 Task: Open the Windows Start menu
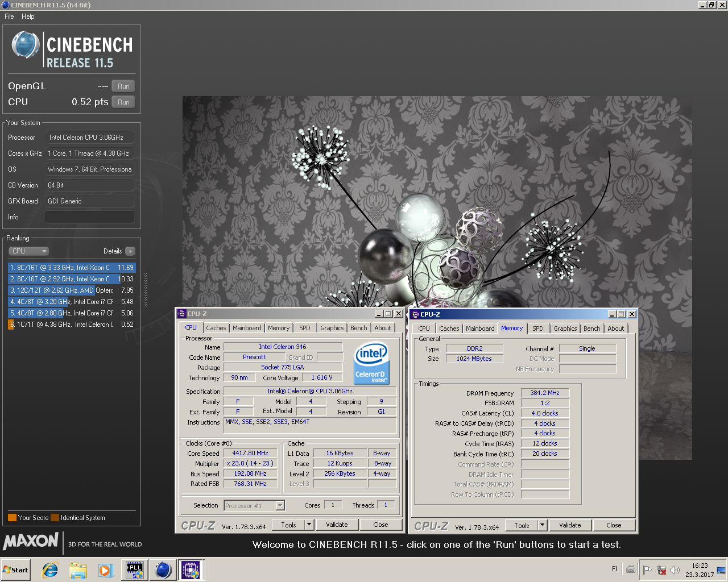(16, 570)
